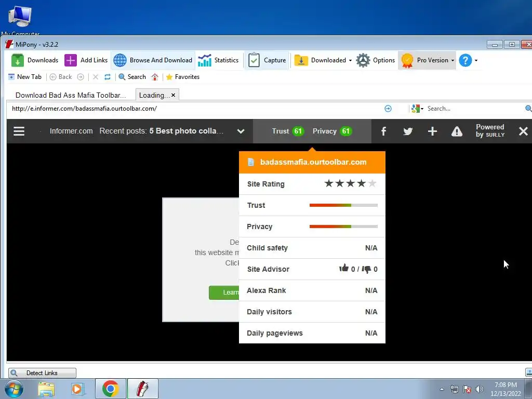
Task: Click the green Learn button
Action: tap(224, 292)
